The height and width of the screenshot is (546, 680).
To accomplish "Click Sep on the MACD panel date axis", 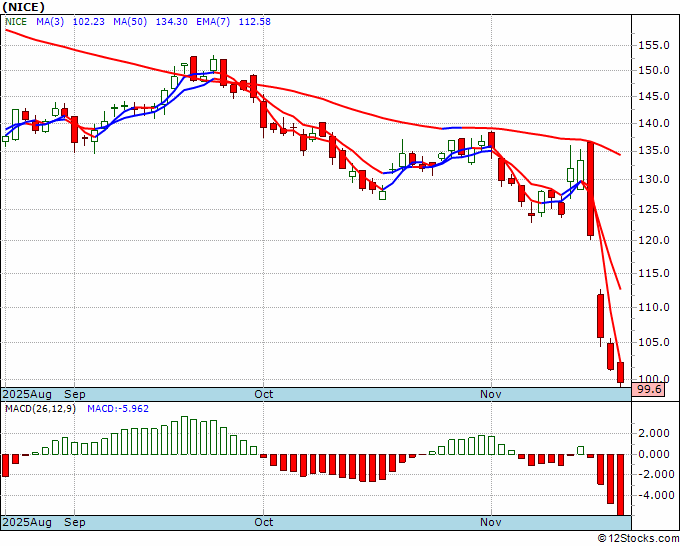I will tap(75, 522).
